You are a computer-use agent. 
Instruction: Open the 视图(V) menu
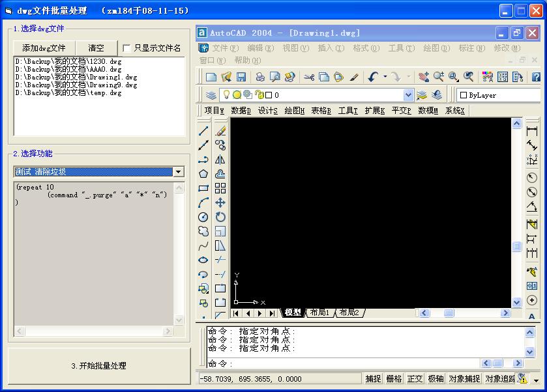coord(296,48)
